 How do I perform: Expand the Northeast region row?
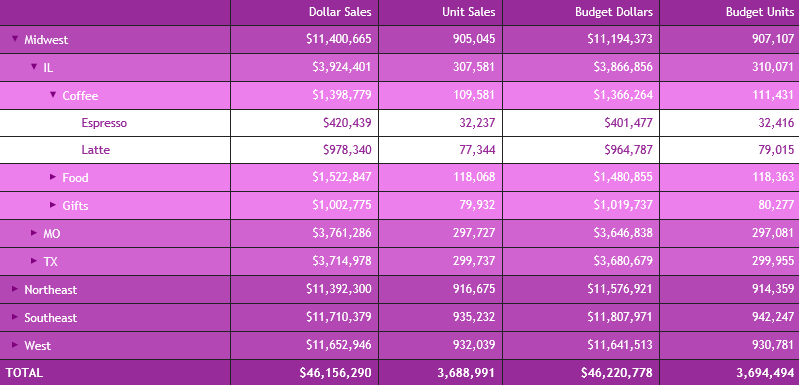coord(15,289)
